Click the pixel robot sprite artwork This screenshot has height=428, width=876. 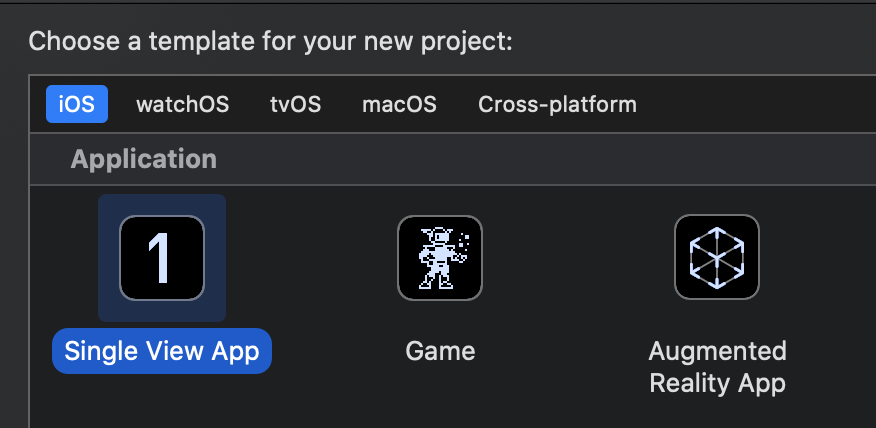pos(439,258)
